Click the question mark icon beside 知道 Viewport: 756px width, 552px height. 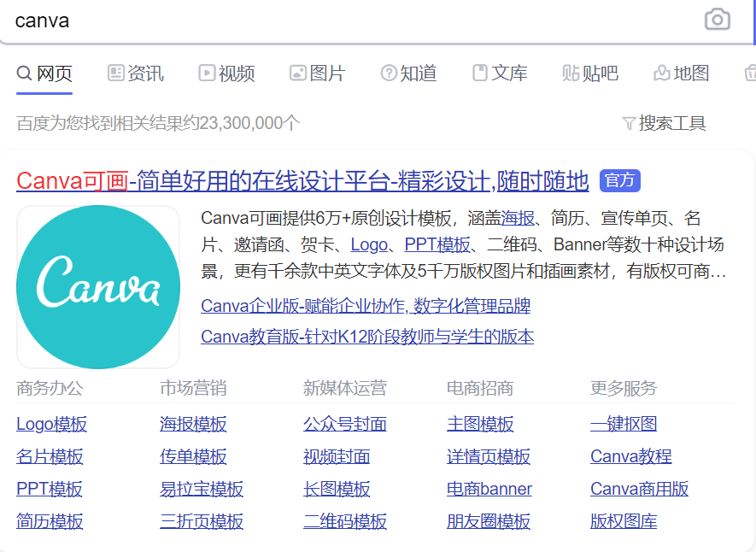click(x=389, y=73)
